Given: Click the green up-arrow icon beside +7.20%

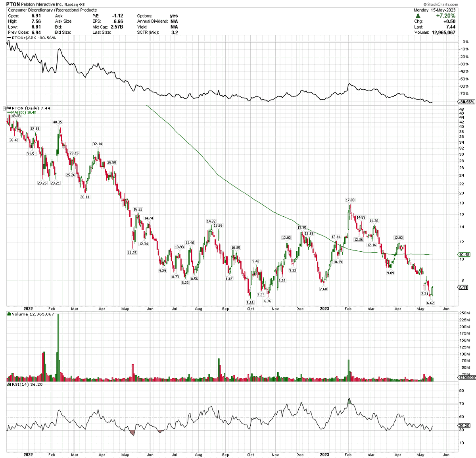Looking at the screenshot, I should (418, 16).
